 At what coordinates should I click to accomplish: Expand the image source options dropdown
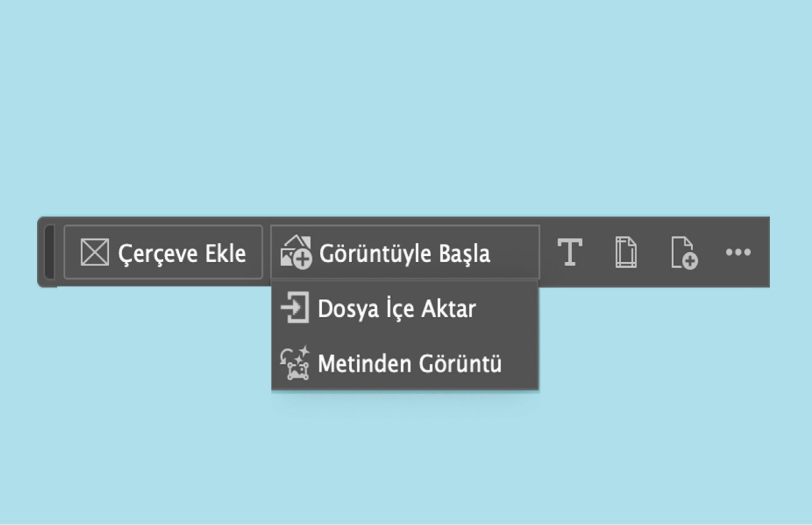404,253
